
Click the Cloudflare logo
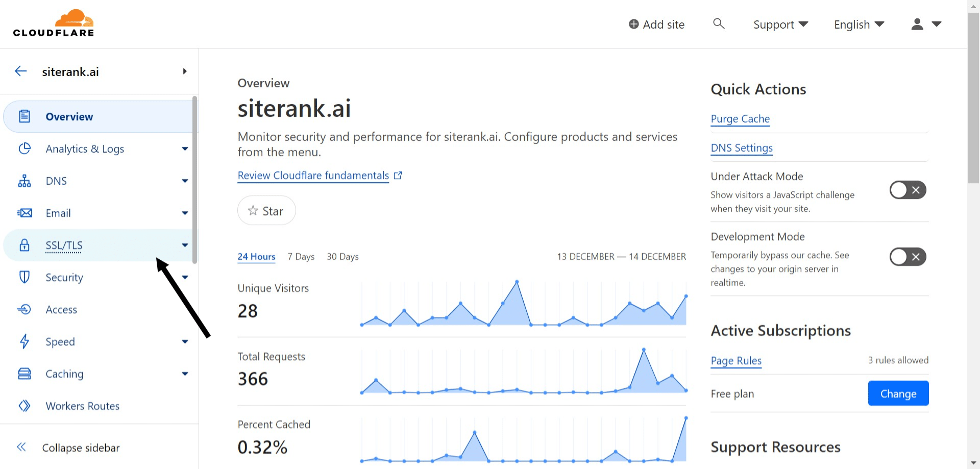click(54, 23)
